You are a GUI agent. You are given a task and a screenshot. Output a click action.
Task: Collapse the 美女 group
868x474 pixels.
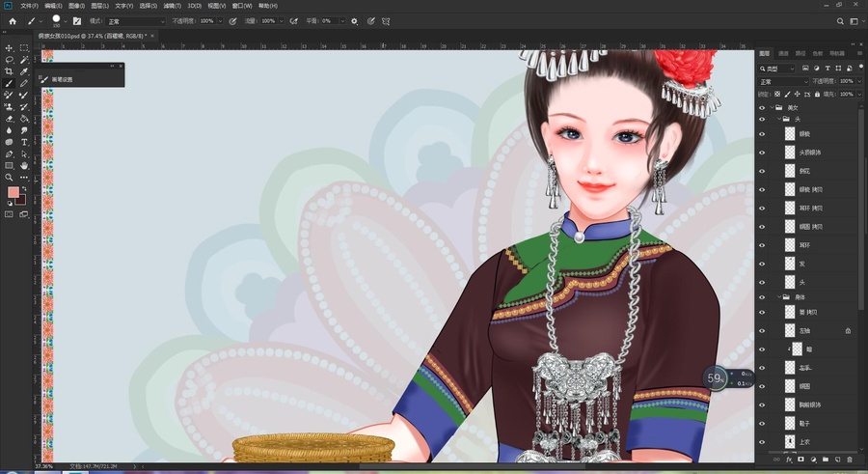pyautogui.click(x=772, y=107)
